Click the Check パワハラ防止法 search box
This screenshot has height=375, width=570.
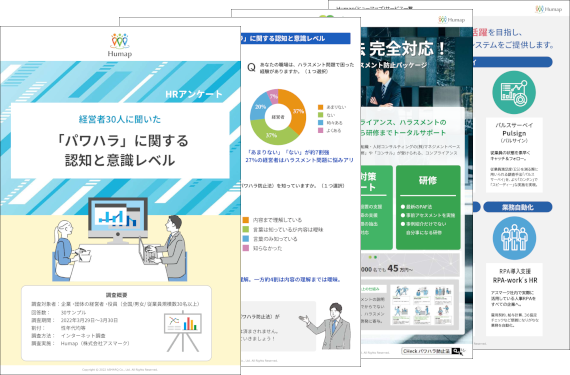[x=431, y=351]
